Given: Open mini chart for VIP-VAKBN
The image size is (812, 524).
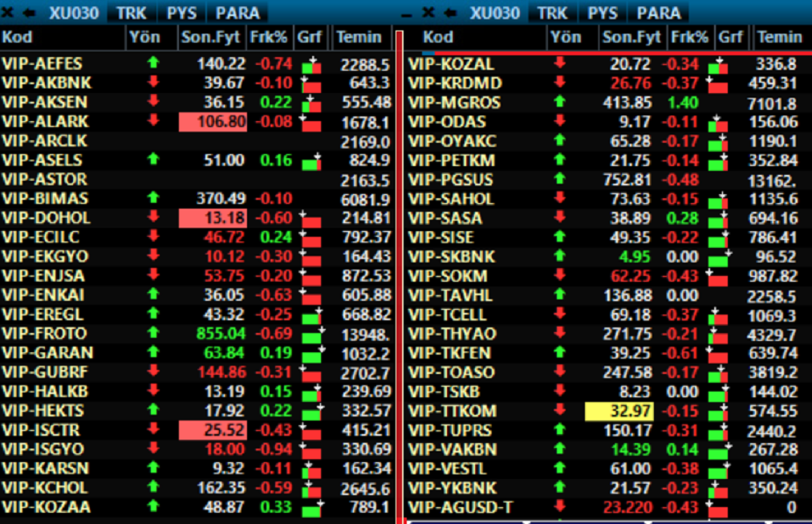Looking at the screenshot, I should [x=720, y=452].
